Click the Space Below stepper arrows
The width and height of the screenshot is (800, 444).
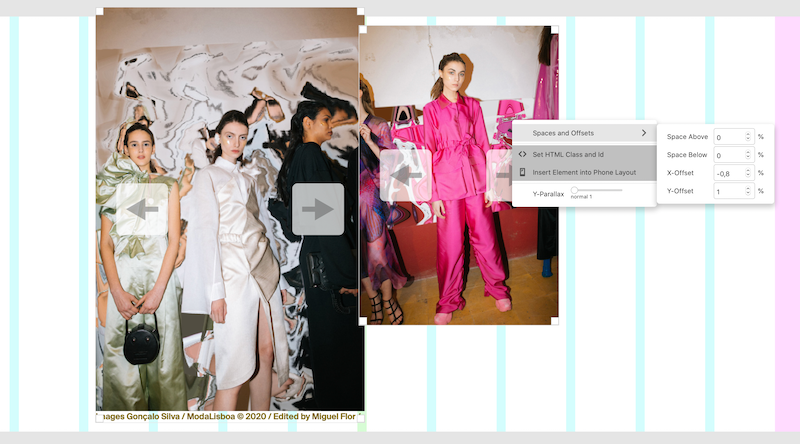click(x=747, y=155)
